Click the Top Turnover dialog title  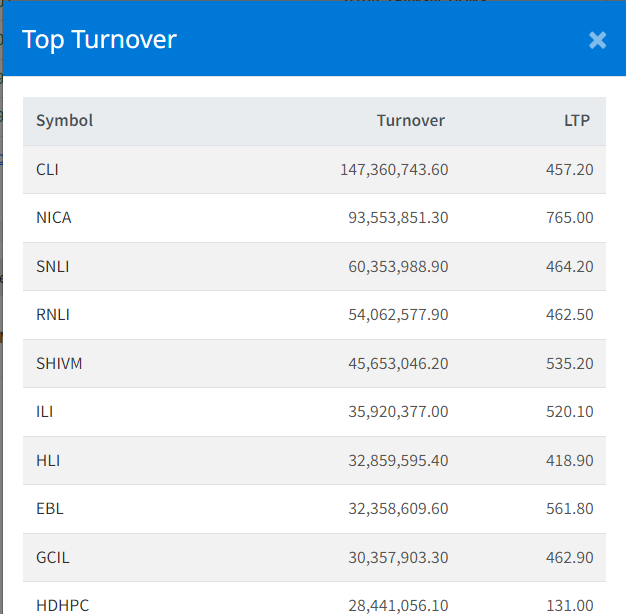pos(99,40)
